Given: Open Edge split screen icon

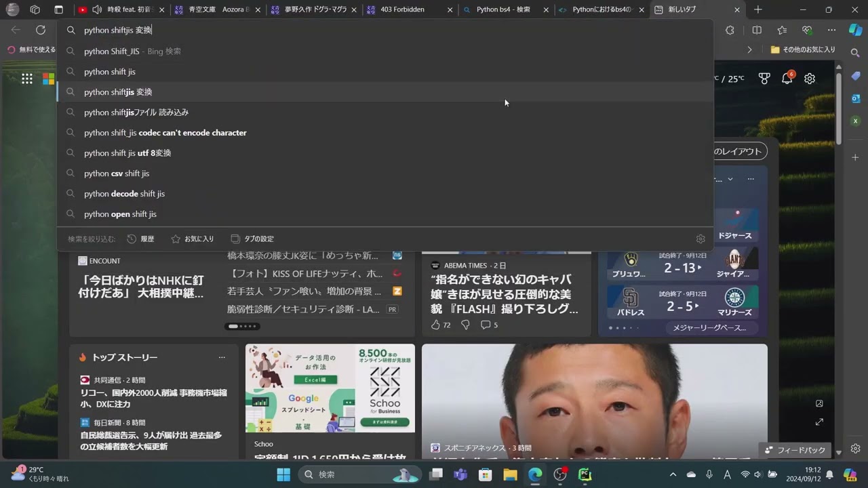Looking at the screenshot, I should [x=757, y=30].
